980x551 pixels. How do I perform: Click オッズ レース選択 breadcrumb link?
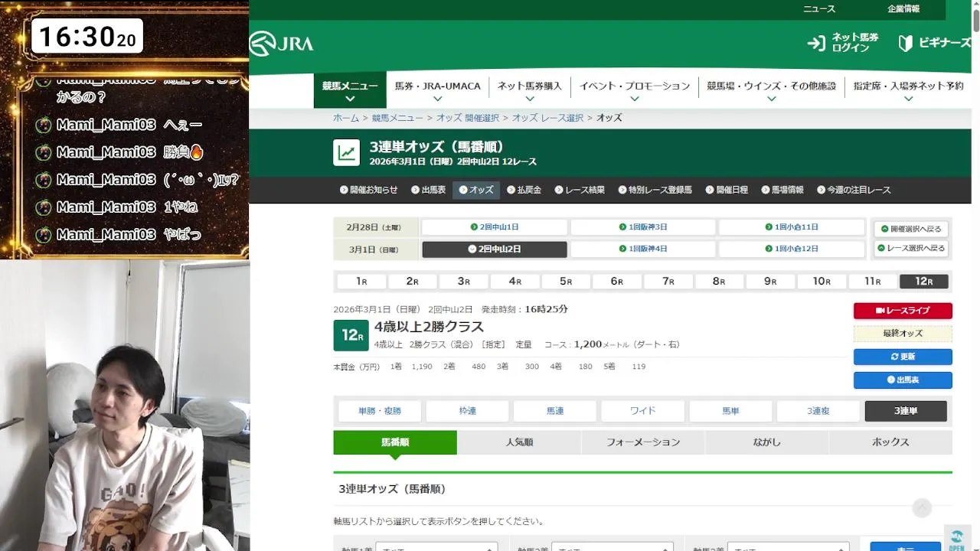(x=547, y=118)
